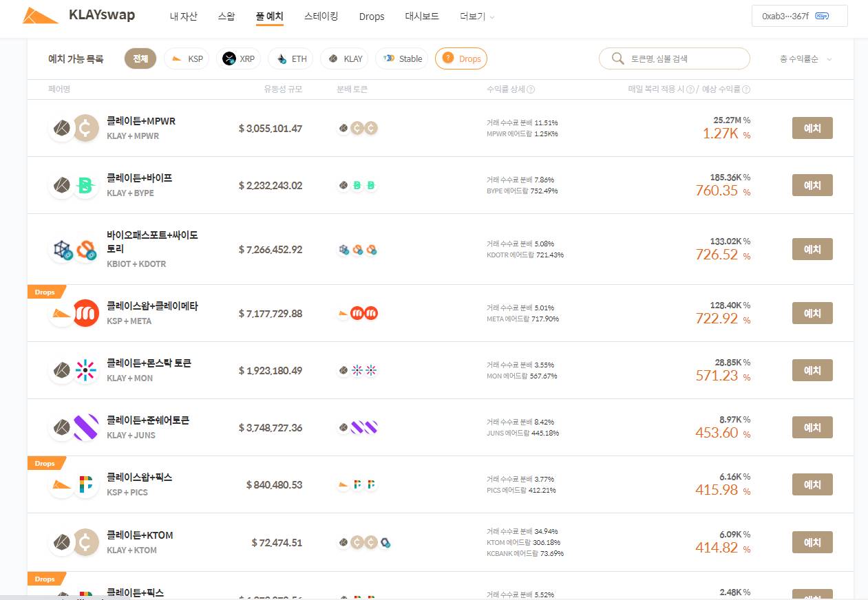Click the PICS token pair icon
868x600 pixels.
pyautogui.click(x=86, y=484)
